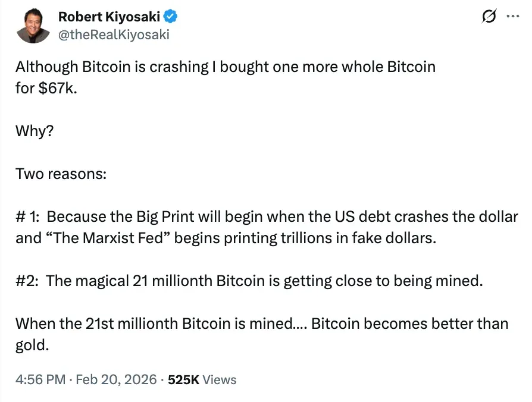Click the "# 1: Because the Big Print" line
Viewport: 532px width, 402px height.
(267, 216)
